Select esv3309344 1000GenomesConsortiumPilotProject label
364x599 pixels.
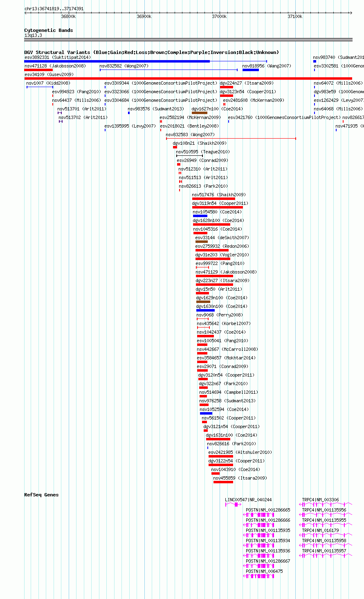[161, 83]
